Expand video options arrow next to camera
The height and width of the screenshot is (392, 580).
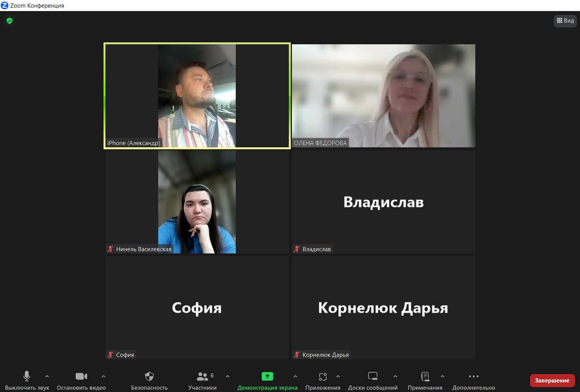[x=104, y=376]
